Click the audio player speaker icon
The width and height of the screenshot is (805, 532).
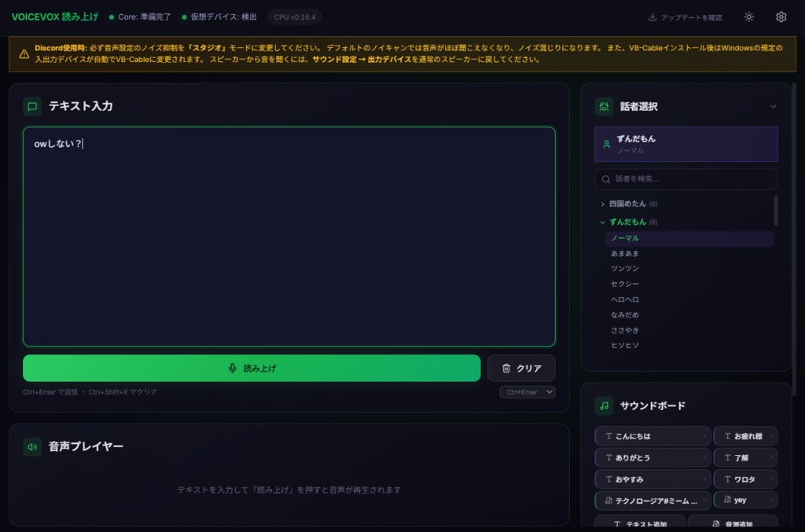pyautogui.click(x=31, y=446)
